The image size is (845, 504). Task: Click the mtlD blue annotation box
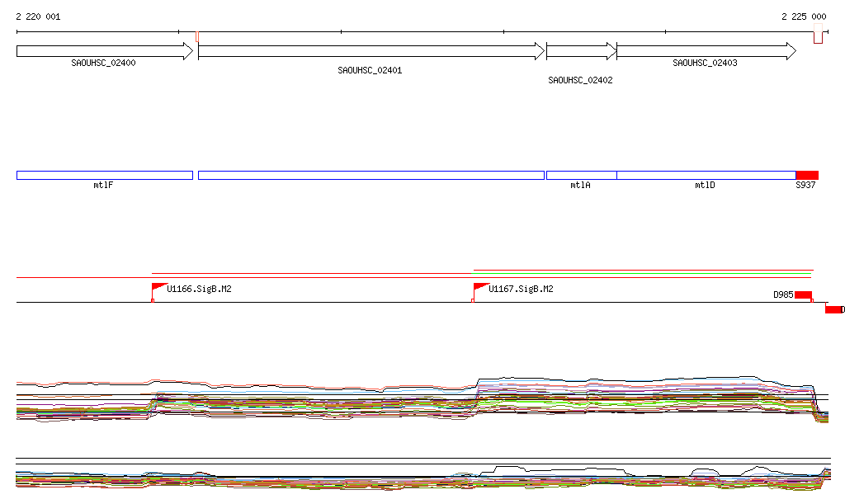tap(706, 175)
